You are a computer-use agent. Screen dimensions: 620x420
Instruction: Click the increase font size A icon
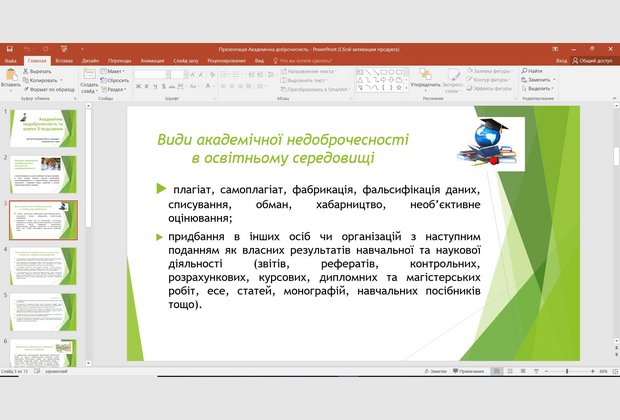tap(193, 74)
